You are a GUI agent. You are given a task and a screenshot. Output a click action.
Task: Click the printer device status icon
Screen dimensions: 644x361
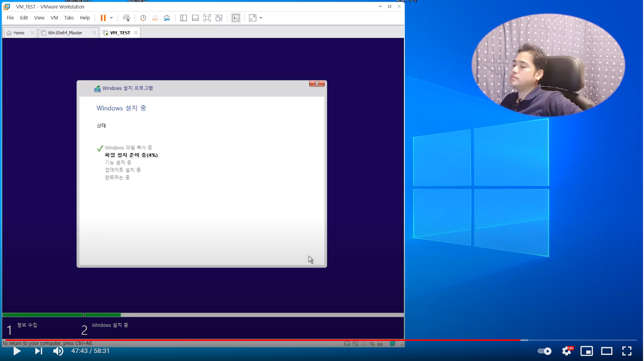point(363,343)
